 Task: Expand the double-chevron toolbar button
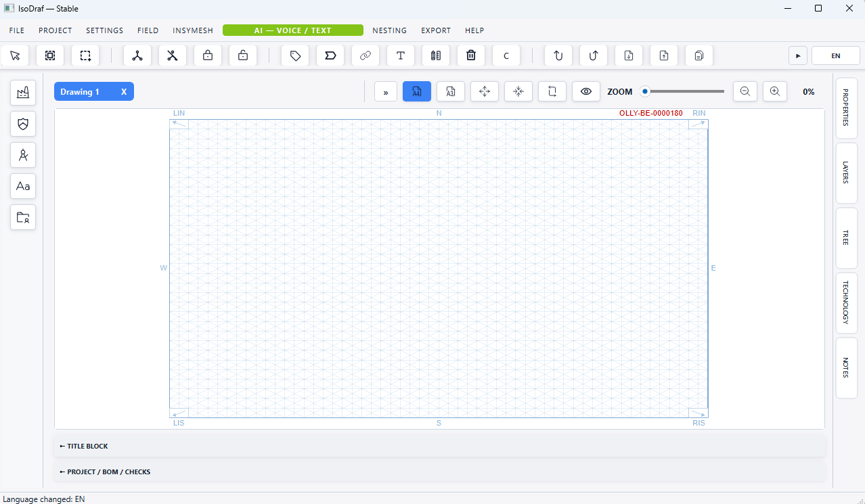point(386,91)
